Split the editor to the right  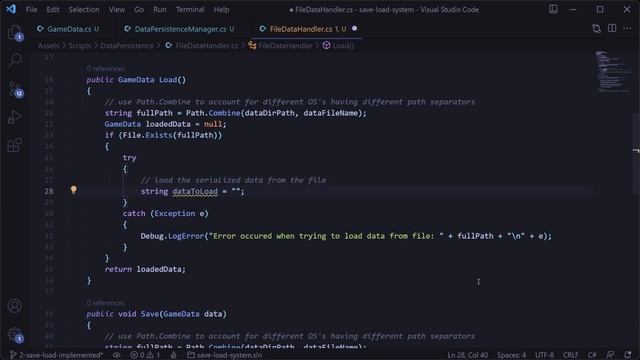(612, 28)
